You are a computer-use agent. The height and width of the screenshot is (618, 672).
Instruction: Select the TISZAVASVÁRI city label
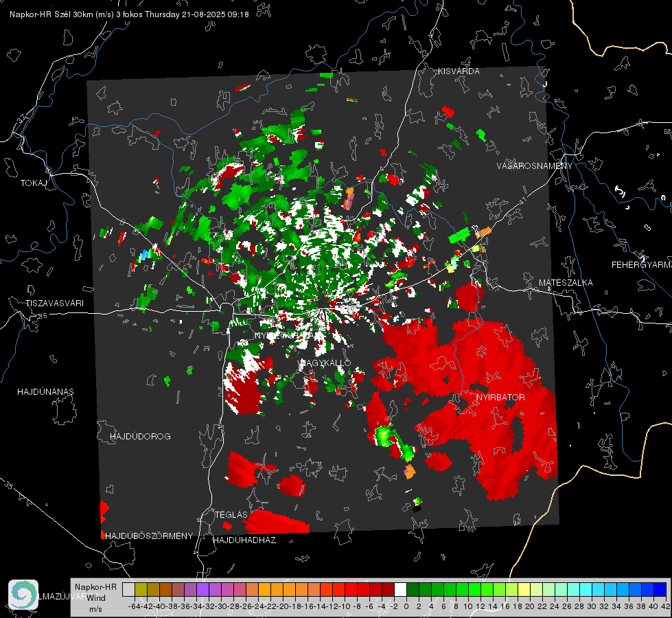[55, 304]
